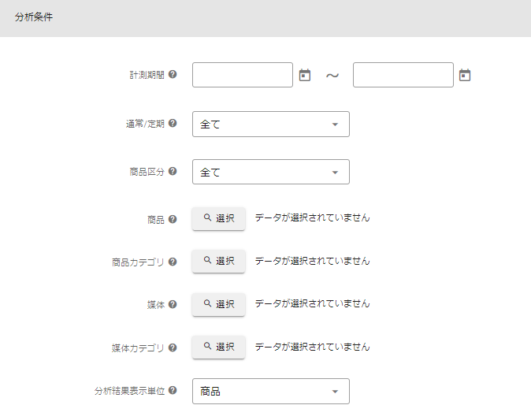This screenshot has width=531, height=420.
Task: Open the 分析結果表示単位 dropdown
Action: point(270,391)
